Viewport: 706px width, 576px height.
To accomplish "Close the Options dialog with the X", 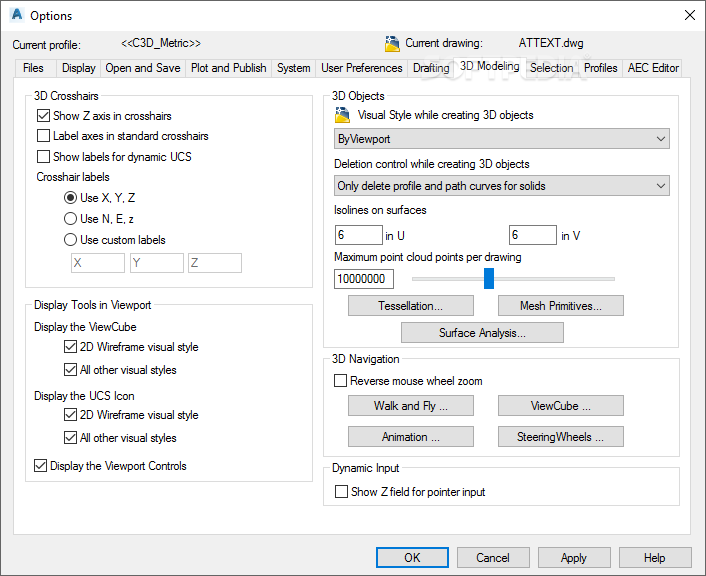I will pyautogui.click(x=689, y=15).
